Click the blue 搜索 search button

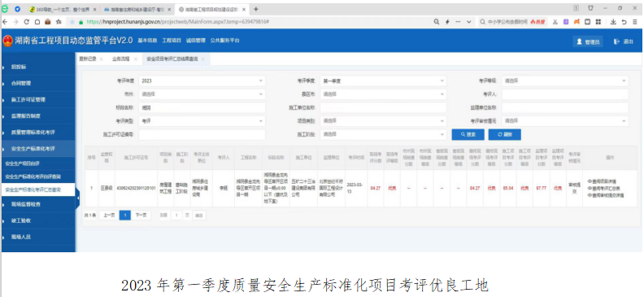pos(468,134)
